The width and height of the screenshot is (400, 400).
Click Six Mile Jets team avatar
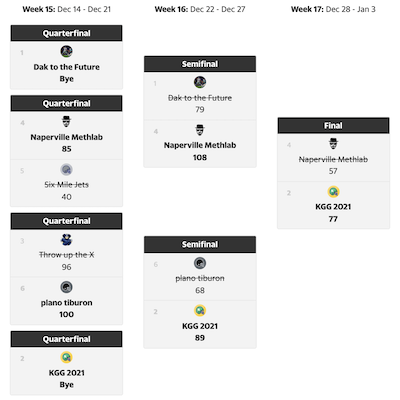(x=67, y=169)
